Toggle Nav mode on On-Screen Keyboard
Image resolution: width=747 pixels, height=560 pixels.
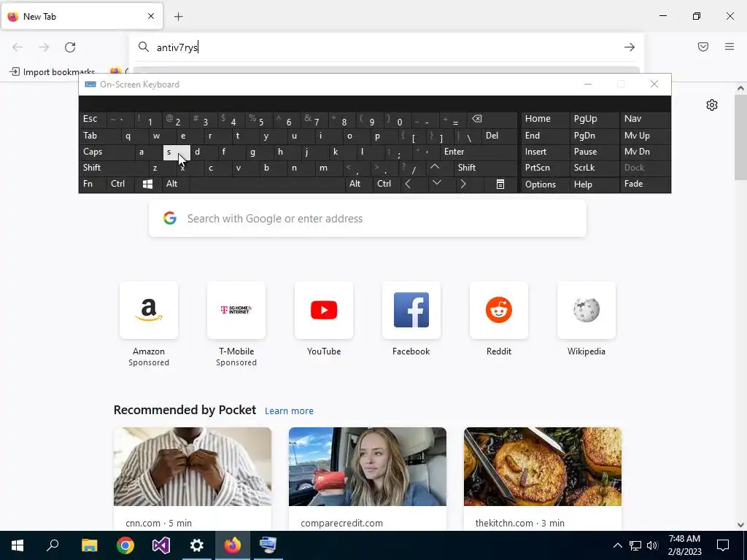point(645,119)
